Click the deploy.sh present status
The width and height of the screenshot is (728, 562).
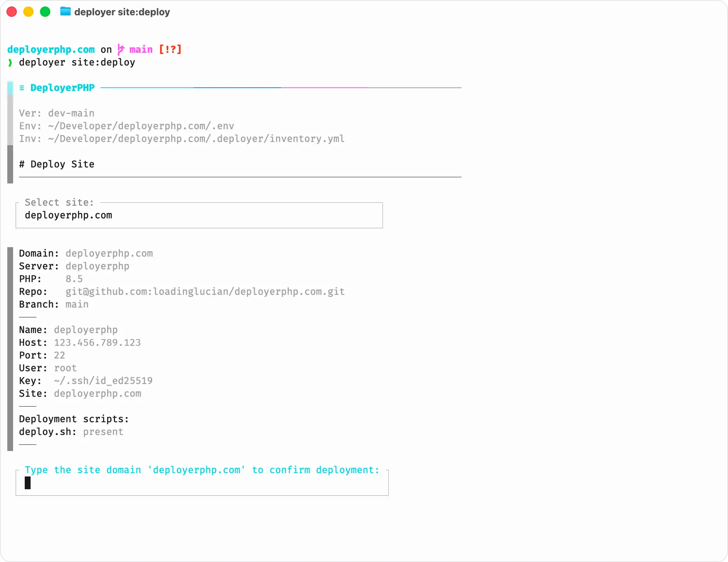103,432
